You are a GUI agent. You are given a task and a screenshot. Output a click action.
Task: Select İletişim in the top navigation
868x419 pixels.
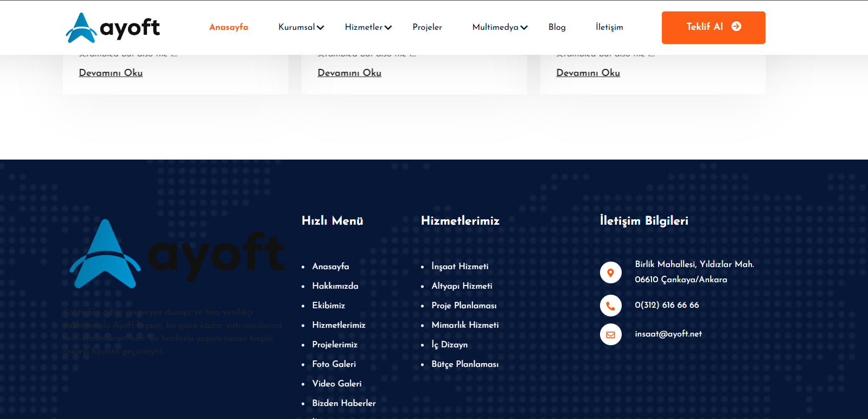[x=609, y=27]
